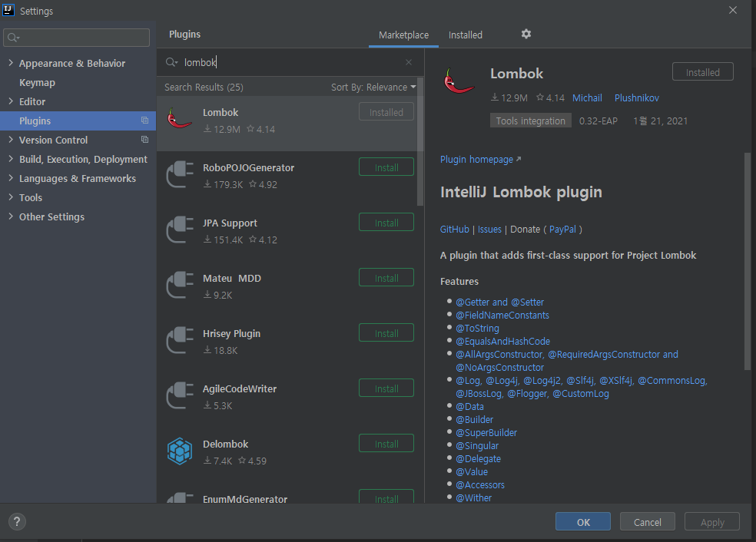Open the Issues link

489,230
